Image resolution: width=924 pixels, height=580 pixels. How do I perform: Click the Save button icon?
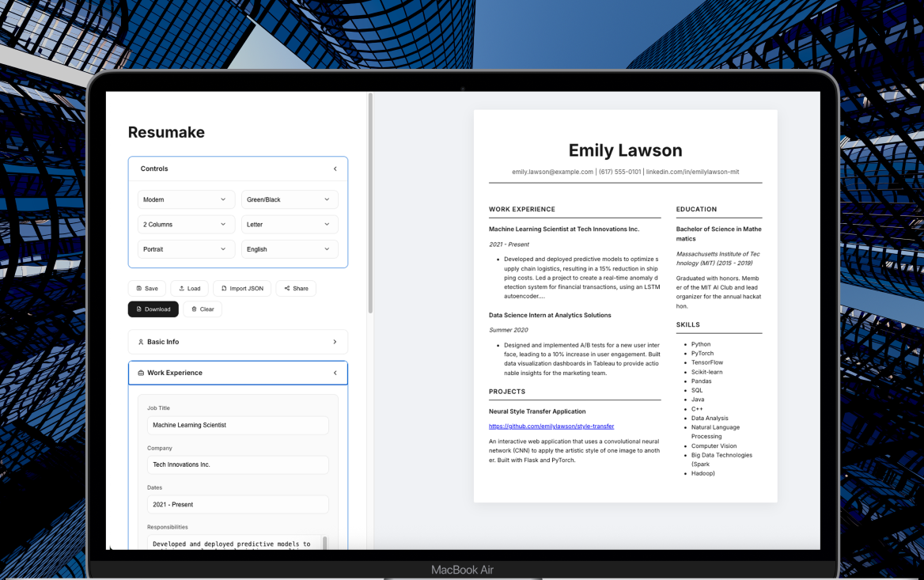139,289
